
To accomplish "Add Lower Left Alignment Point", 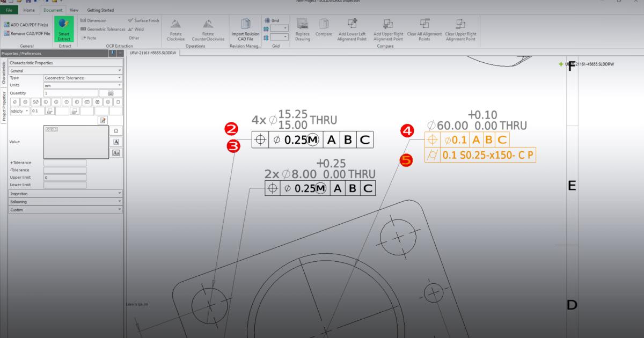I will 352,30.
